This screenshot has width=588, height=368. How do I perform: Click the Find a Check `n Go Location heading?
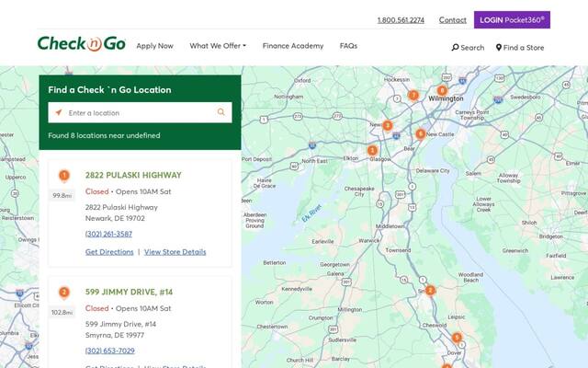[109, 90]
